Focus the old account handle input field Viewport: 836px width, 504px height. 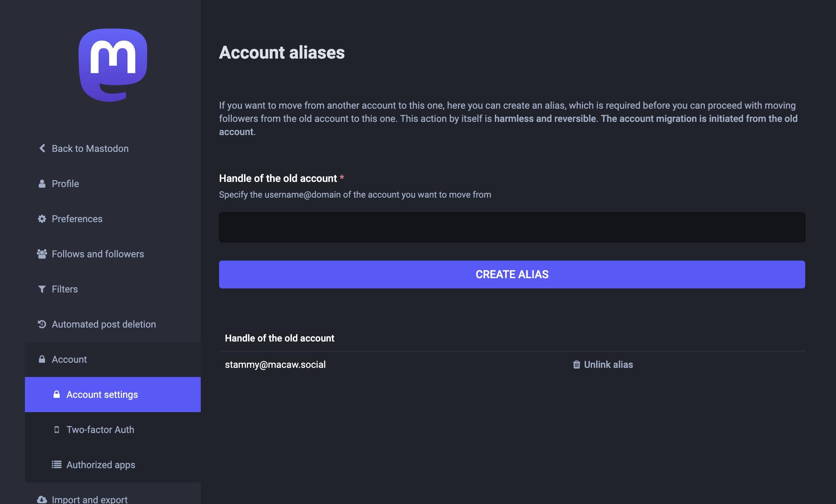pos(512,227)
